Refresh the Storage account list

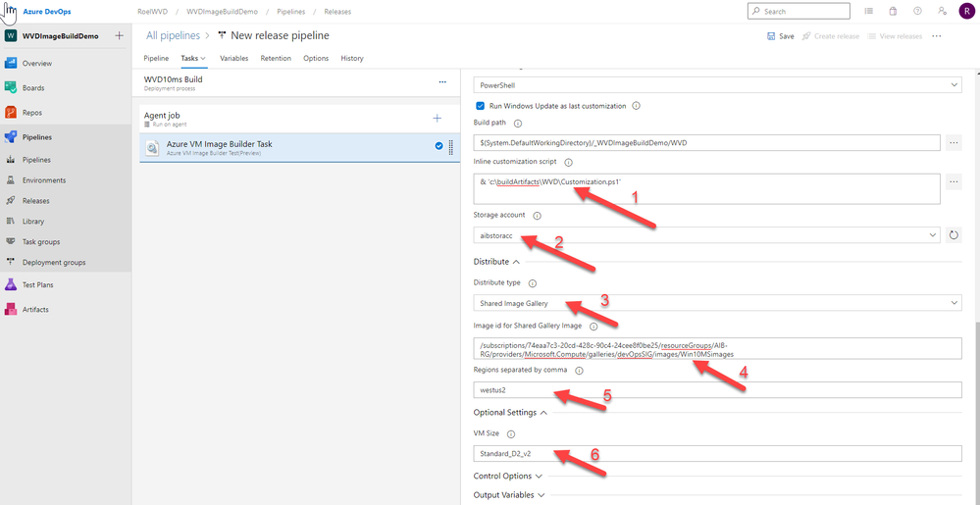(954, 235)
